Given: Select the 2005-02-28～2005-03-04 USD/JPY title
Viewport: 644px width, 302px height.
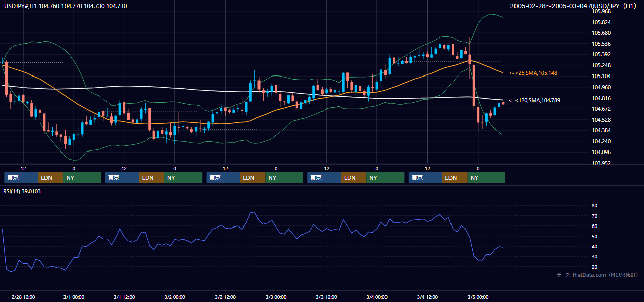Looking at the screenshot, I should [x=574, y=6].
